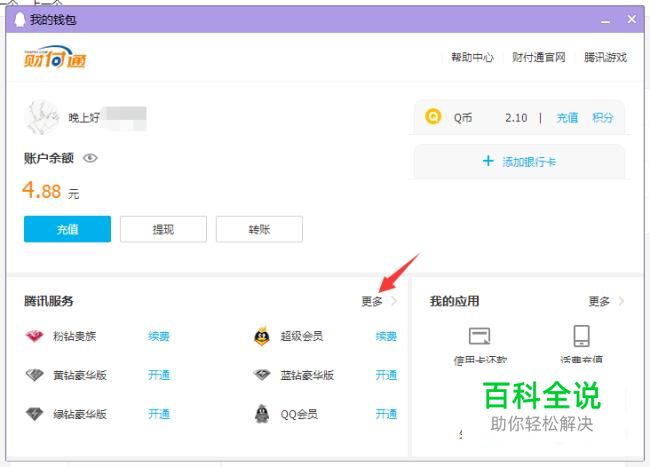The height and width of the screenshot is (467, 650).
Task: Minimize the 我的钱包 window
Action: coord(606,20)
